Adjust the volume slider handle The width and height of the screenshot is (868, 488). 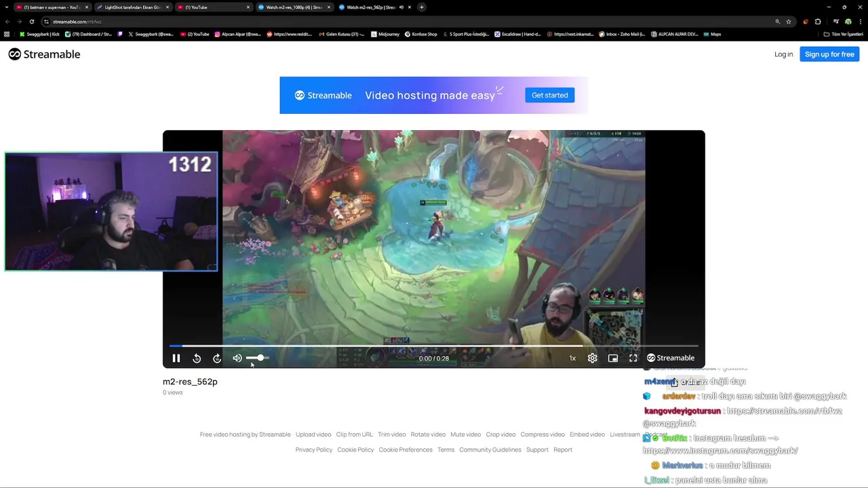click(x=260, y=358)
